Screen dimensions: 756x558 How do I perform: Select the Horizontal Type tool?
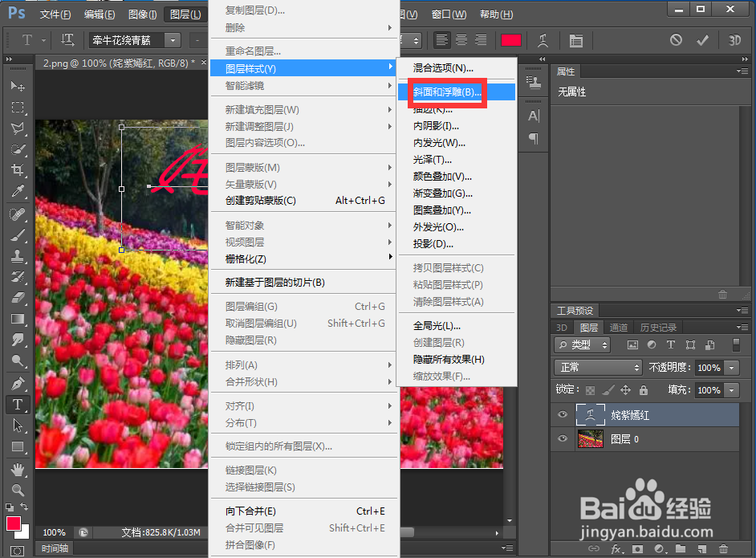tap(18, 404)
